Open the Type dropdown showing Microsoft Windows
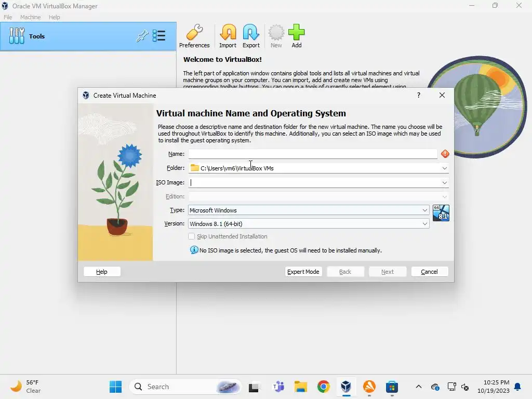This screenshot has height=399, width=532. [x=309, y=210]
